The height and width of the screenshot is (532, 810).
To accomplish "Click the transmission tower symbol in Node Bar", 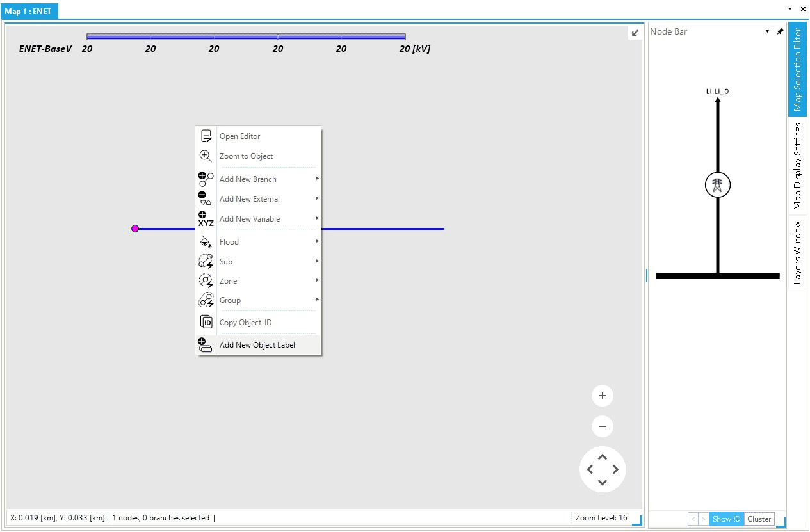I will [717, 186].
